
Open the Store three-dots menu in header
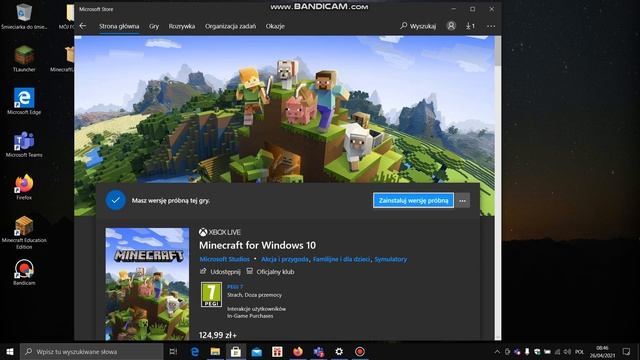pyautogui.click(x=491, y=26)
